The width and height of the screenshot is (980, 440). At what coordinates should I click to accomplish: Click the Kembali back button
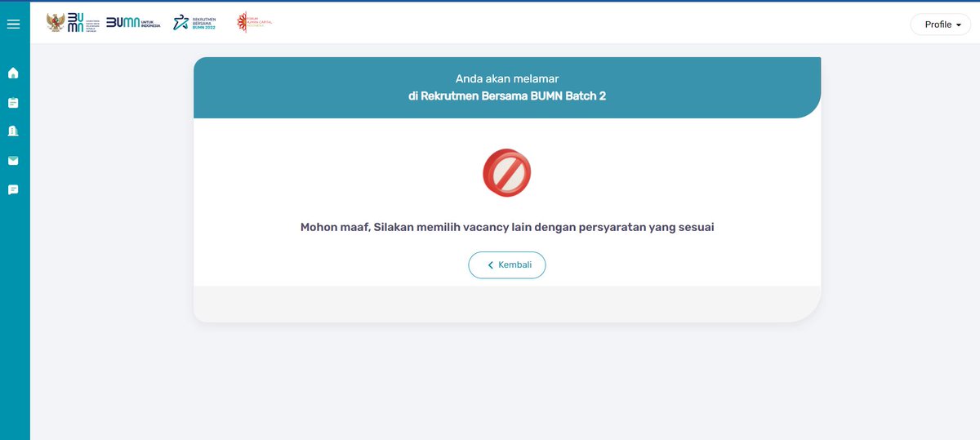(x=507, y=265)
